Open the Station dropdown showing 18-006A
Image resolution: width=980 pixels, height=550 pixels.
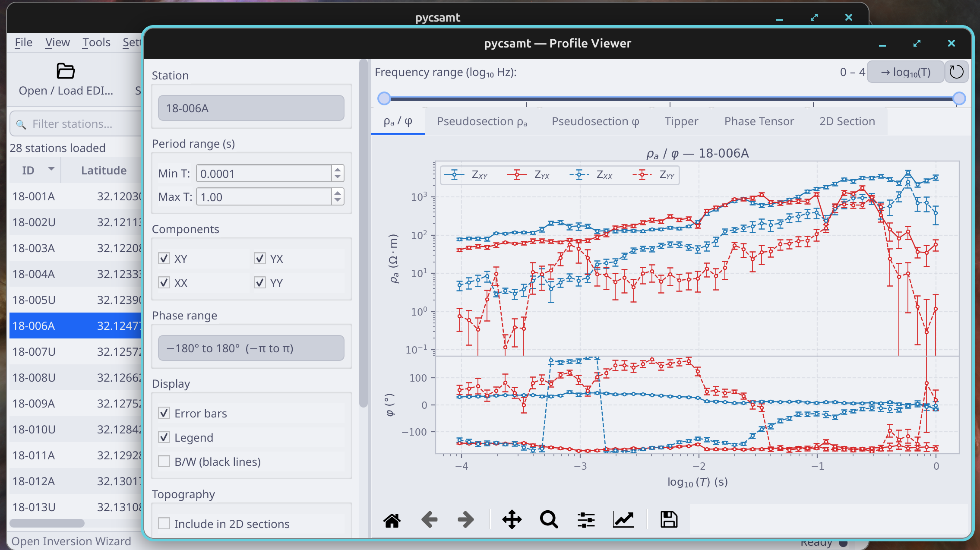(x=251, y=108)
